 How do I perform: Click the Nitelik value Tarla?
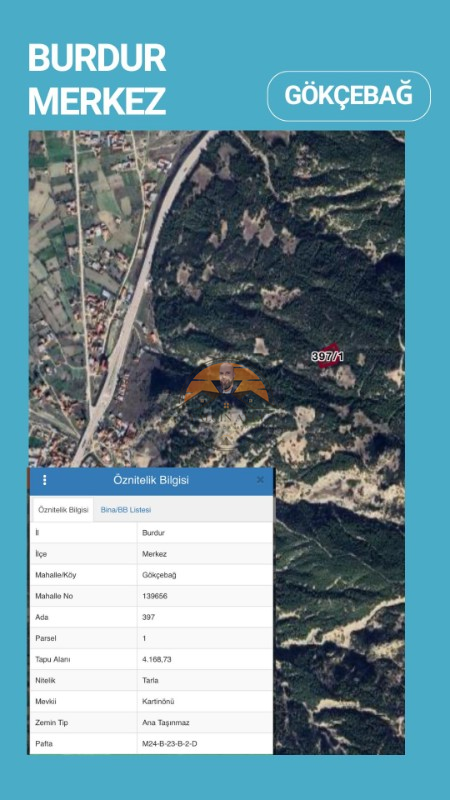pos(150,680)
